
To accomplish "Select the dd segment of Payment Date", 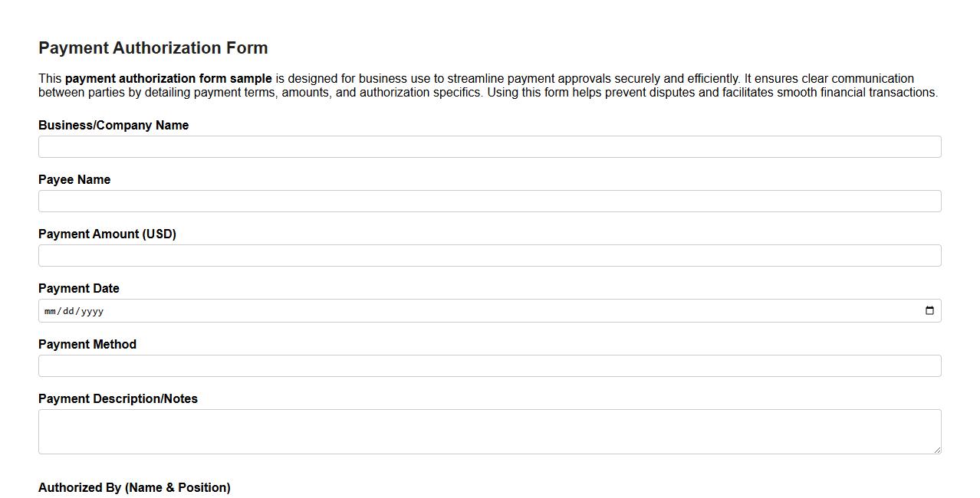I will click(71, 310).
